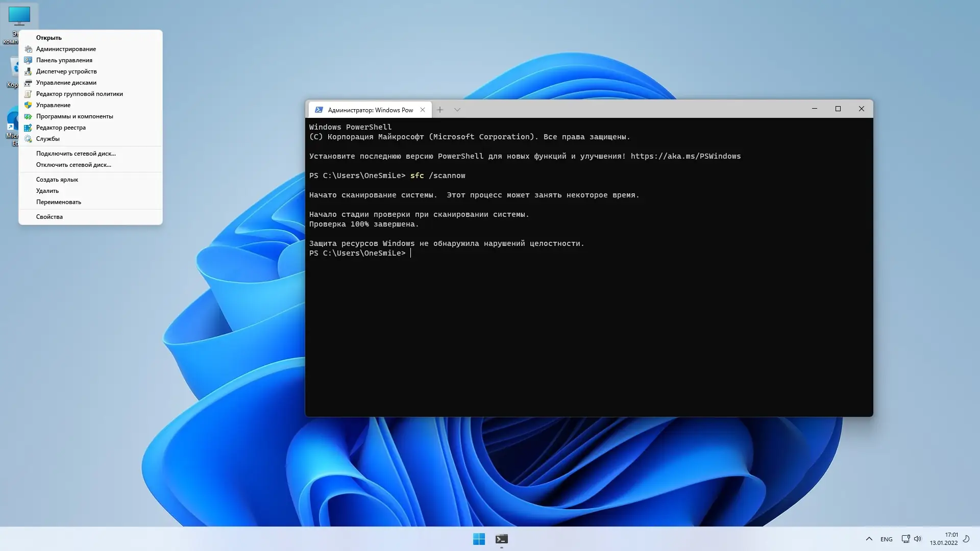The image size is (980, 551).
Task: Open Панель управления from the context menu
Action: [x=64, y=60]
